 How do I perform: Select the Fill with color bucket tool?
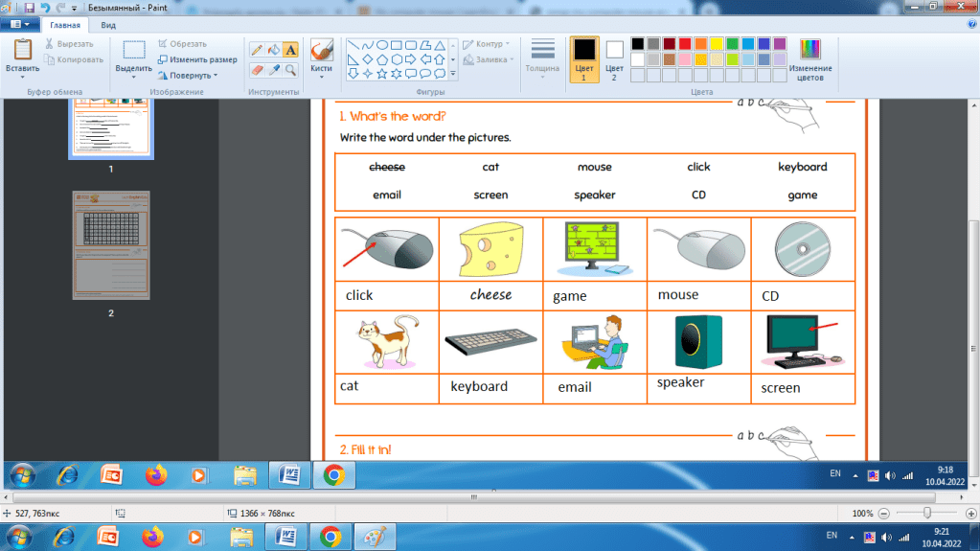(273, 49)
